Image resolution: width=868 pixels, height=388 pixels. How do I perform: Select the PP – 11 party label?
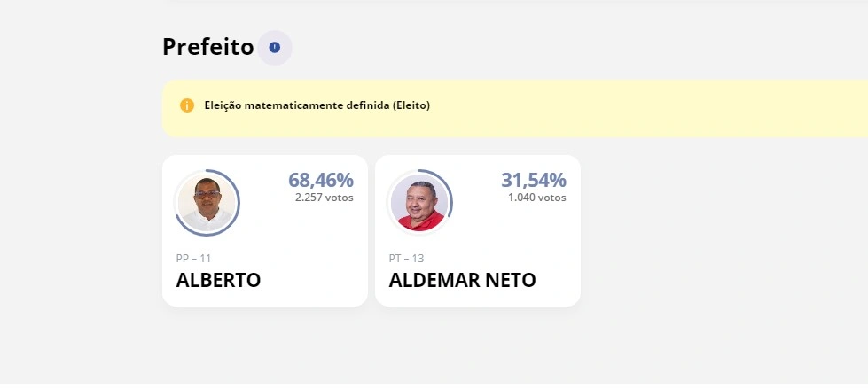[x=193, y=258]
